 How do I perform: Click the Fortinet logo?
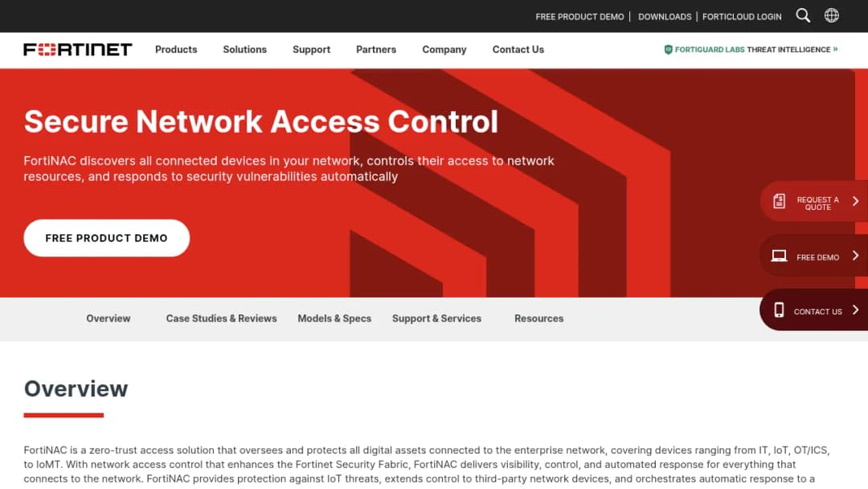click(x=77, y=49)
